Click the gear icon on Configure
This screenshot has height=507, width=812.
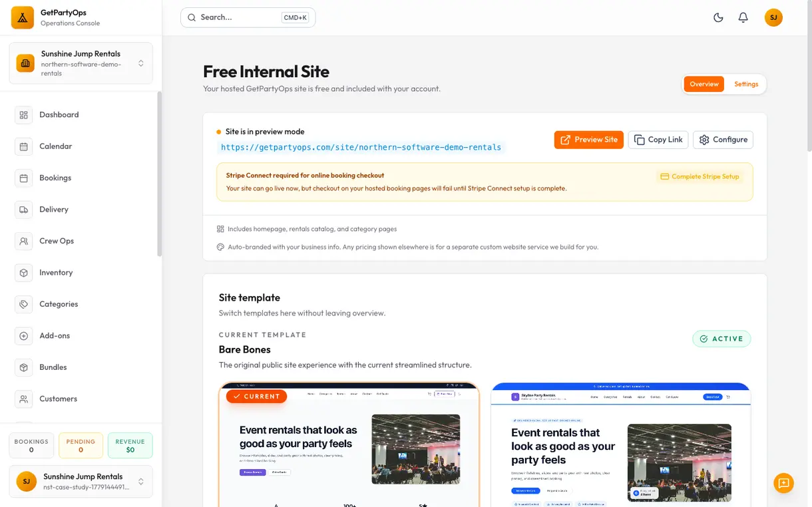(704, 140)
